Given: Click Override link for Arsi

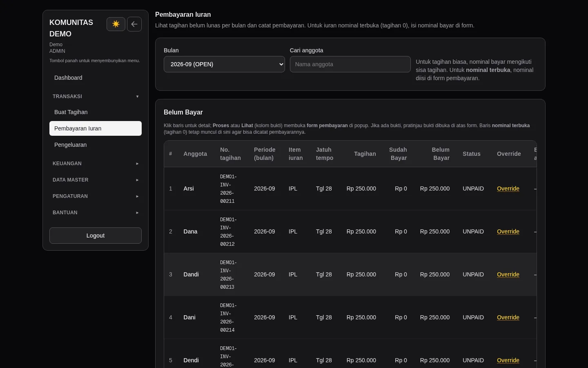Looking at the screenshot, I should click(x=508, y=188).
